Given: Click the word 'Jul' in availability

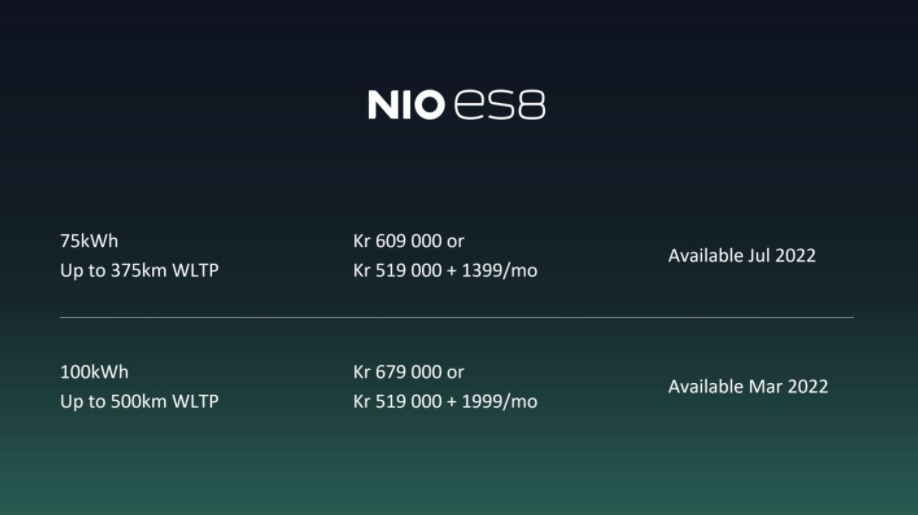Looking at the screenshot, I should click(x=760, y=256).
